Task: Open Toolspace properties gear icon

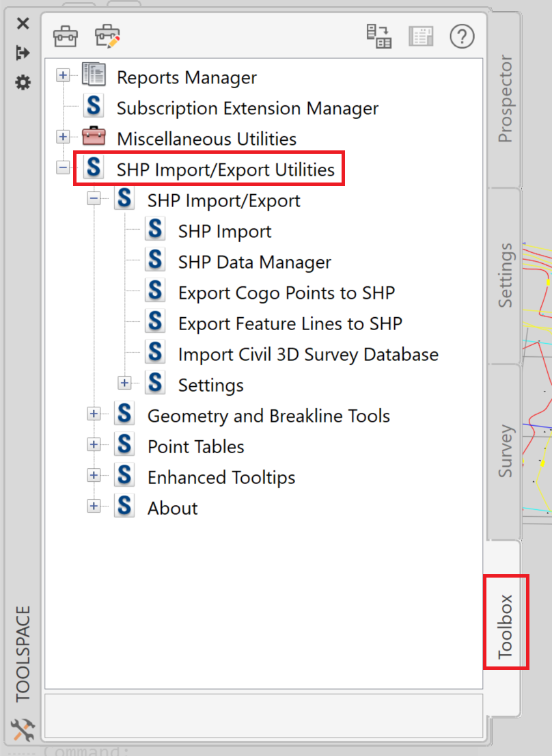Action: tap(23, 83)
